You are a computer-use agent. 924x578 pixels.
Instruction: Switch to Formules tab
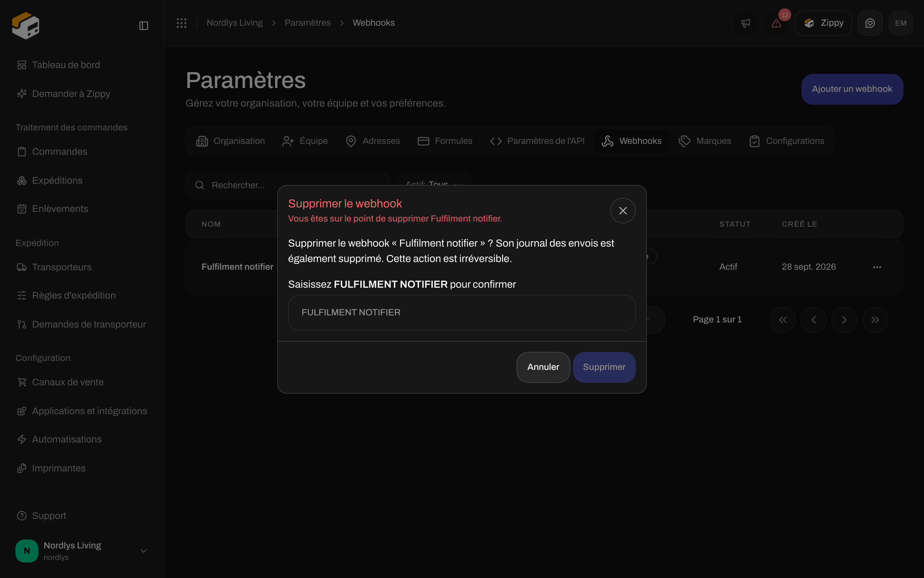445,141
